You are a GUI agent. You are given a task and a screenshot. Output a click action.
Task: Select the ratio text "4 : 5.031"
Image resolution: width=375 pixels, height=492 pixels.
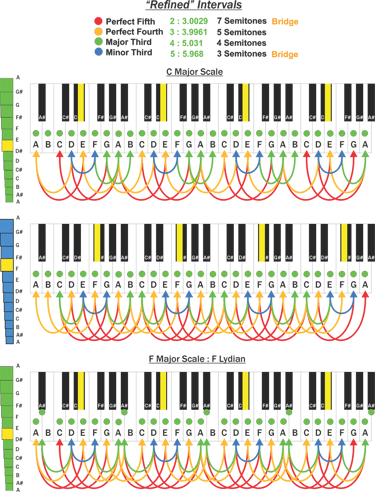pos(186,43)
